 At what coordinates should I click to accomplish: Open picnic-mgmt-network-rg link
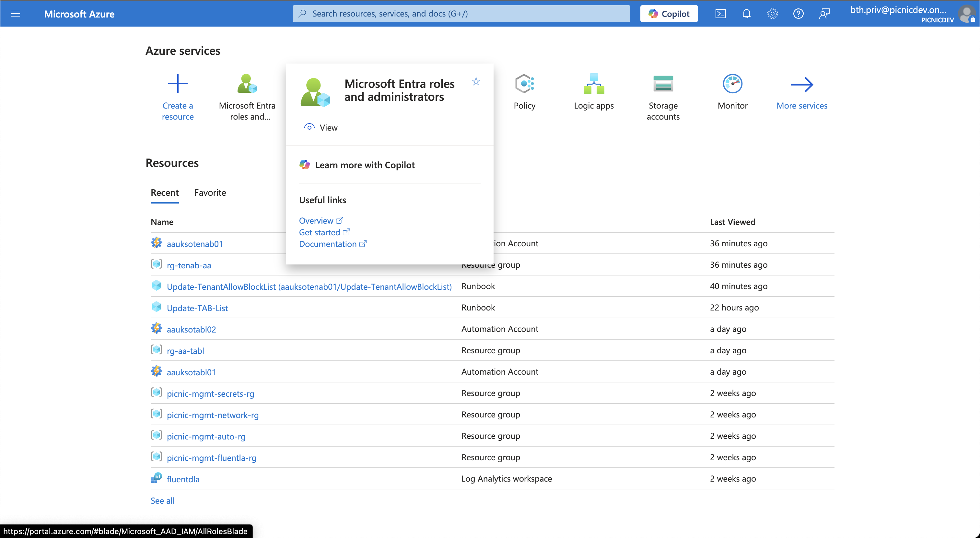(x=213, y=415)
